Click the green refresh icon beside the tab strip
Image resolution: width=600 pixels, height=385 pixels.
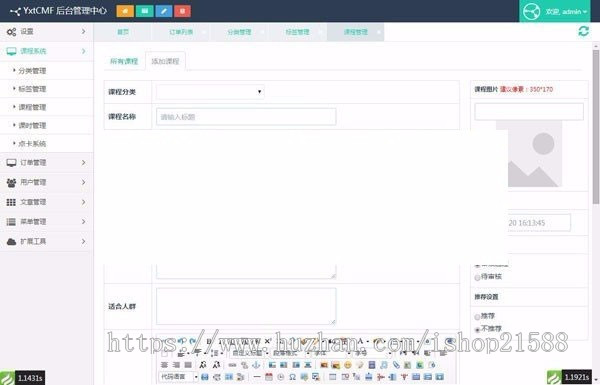[583, 31]
